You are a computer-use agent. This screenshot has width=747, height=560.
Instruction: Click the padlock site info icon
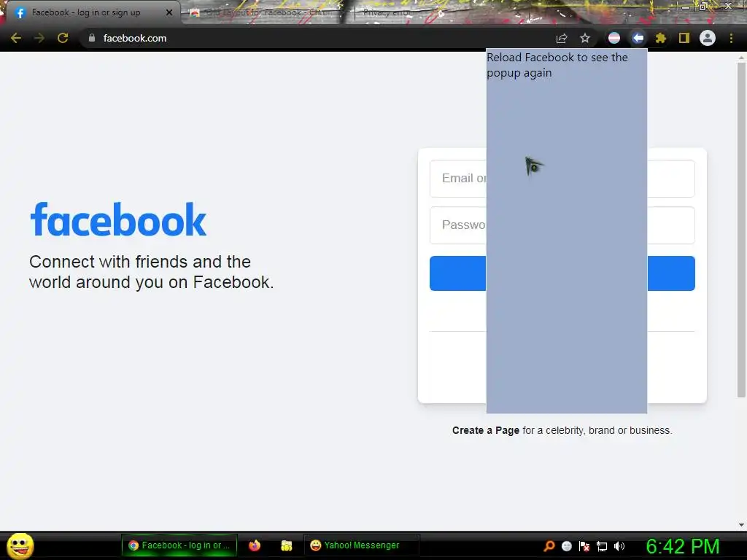pos(92,38)
